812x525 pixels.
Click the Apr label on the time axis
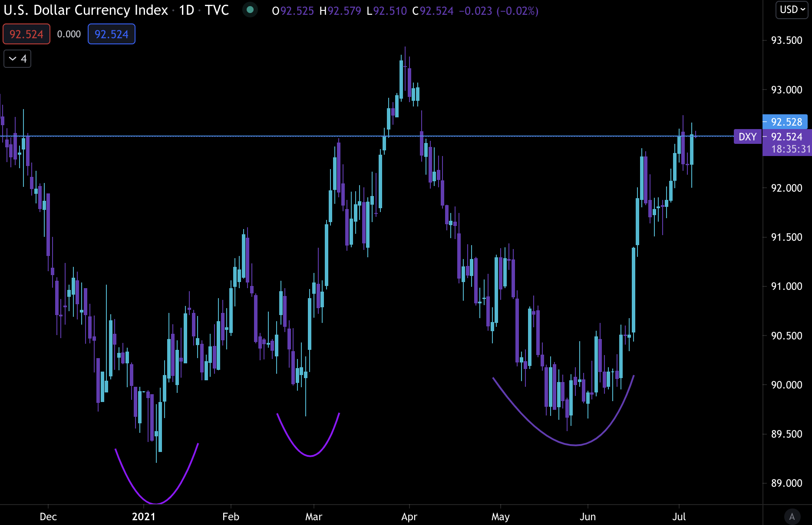tap(409, 517)
